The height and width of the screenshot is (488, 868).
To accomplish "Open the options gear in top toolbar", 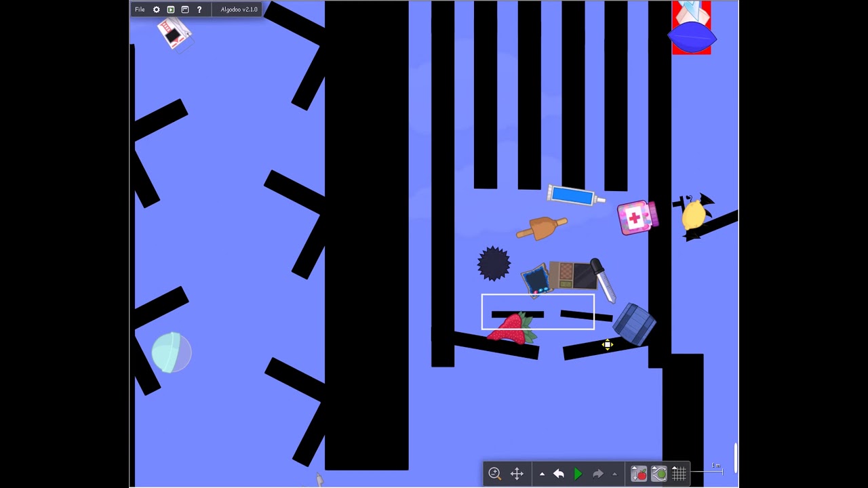I will coord(157,9).
